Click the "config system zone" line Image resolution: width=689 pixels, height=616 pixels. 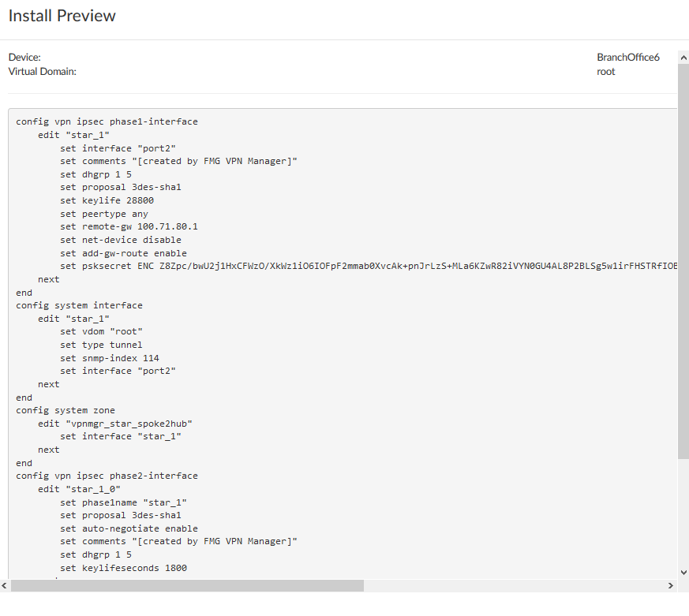point(66,410)
